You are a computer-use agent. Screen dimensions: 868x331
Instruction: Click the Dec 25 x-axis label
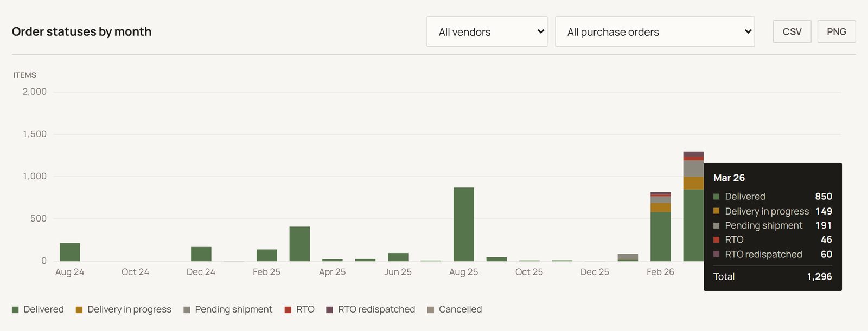pyautogui.click(x=595, y=272)
